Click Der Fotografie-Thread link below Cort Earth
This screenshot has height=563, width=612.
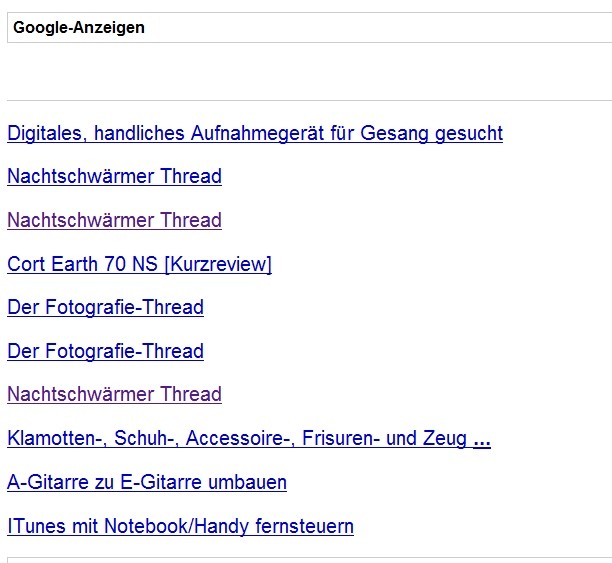tap(105, 307)
